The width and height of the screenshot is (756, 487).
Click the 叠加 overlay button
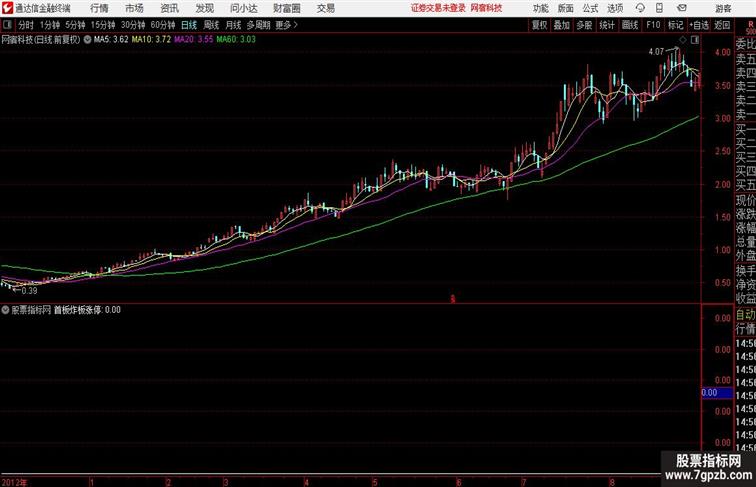[x=562, y=25]
